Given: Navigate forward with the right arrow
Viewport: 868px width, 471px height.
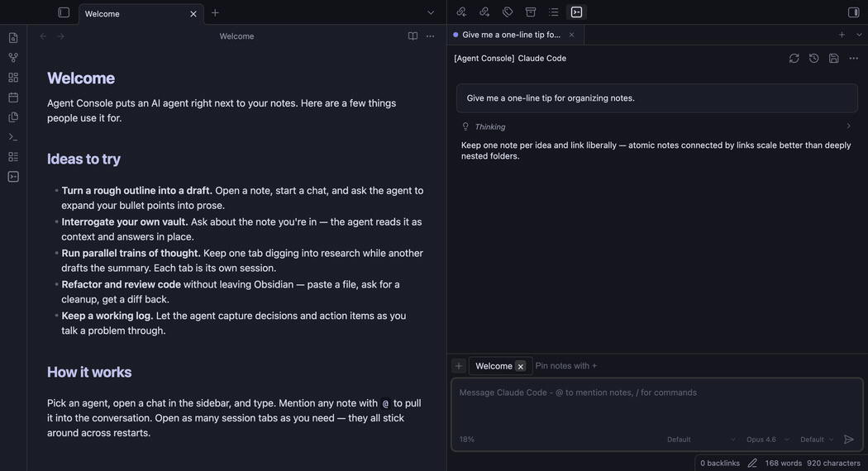Looking at the screenshot, I should [61, 36].
